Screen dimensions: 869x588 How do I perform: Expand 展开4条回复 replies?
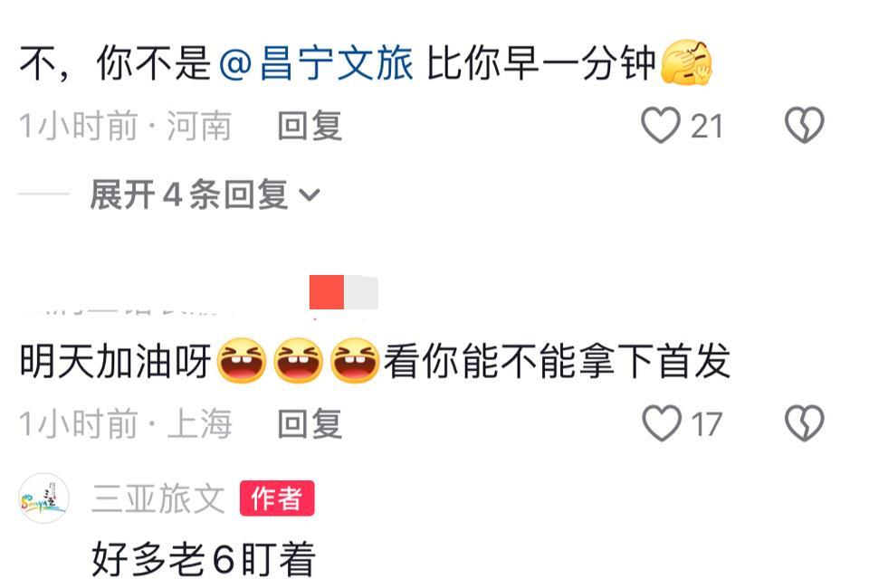coord(205,194)
